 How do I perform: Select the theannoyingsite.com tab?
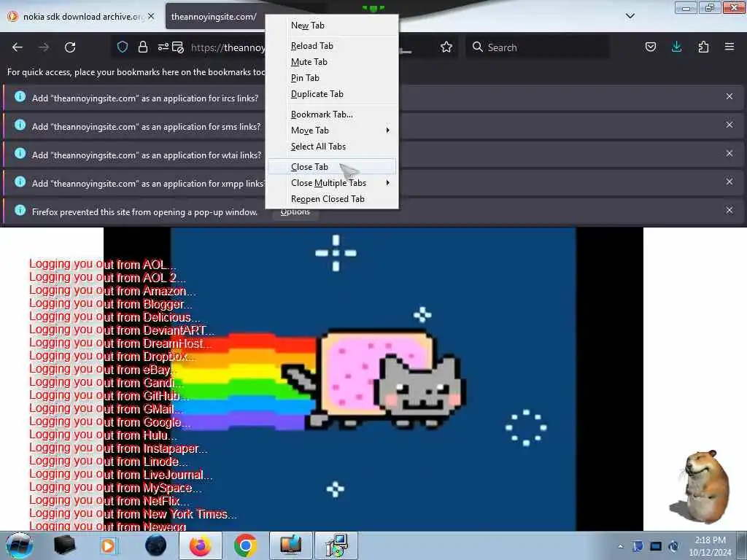pos(215,17)
